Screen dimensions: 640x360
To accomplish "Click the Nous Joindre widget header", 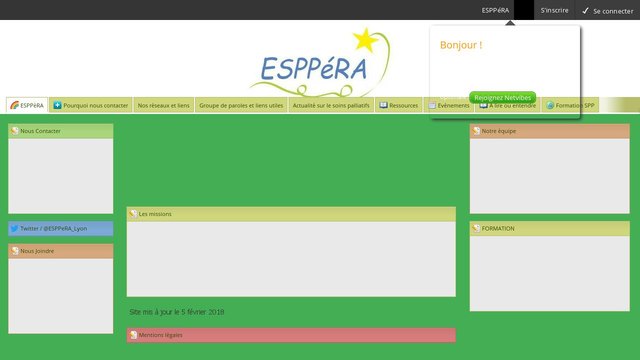I will click(61, 251).
